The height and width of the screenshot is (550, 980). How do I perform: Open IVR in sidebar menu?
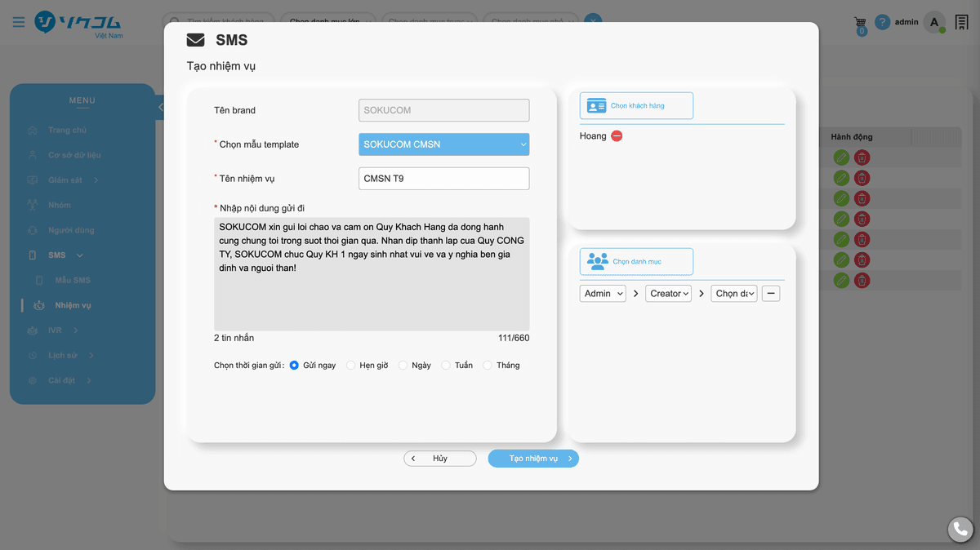pos(55,330)
